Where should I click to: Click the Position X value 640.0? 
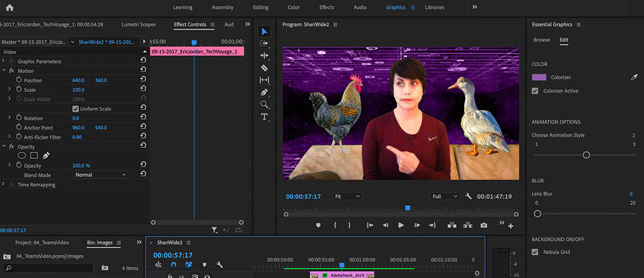point(79,80)
